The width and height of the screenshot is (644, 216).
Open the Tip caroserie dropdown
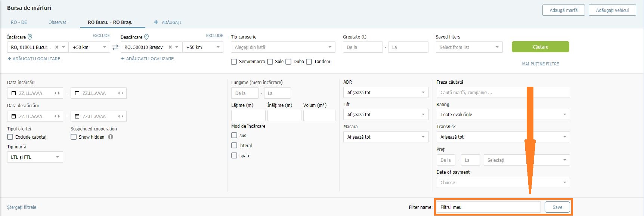(283, 47)
